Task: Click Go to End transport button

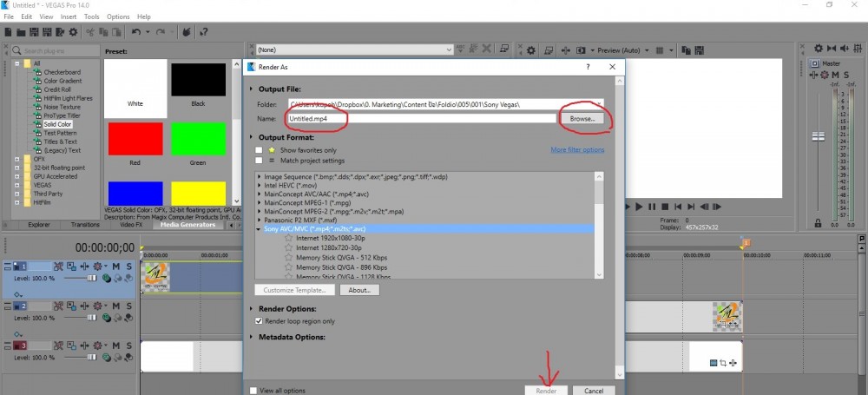Action: click(x=691, y=207)
